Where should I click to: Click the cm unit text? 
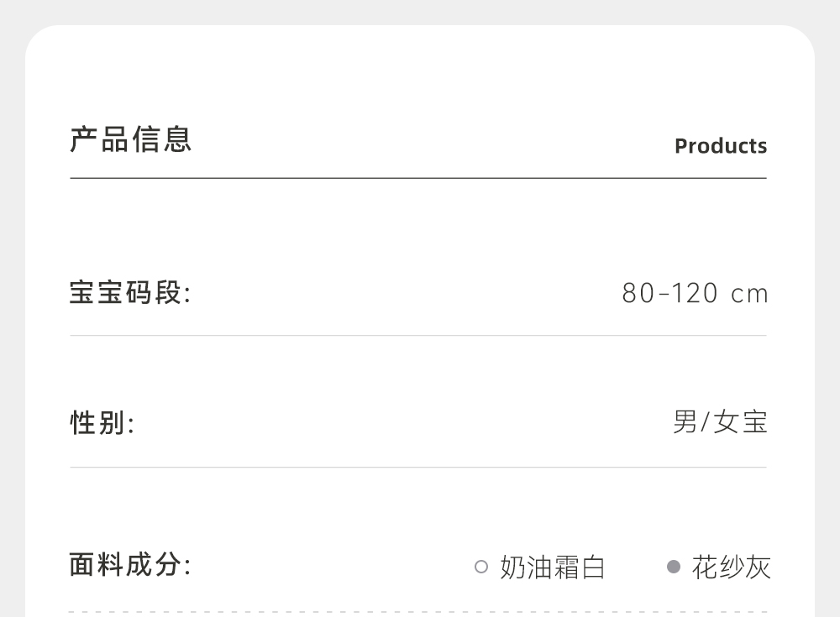pyautogui.click(x=750, y=295)
